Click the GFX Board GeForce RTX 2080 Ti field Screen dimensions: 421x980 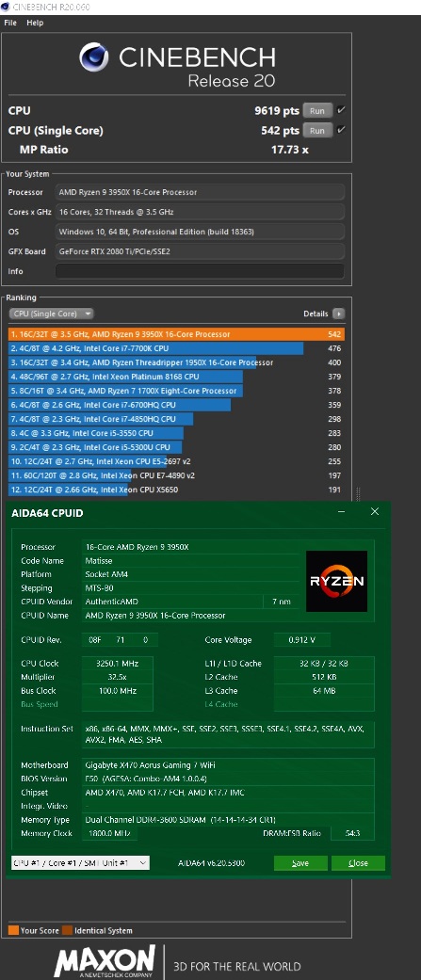[x=200, y=251]
